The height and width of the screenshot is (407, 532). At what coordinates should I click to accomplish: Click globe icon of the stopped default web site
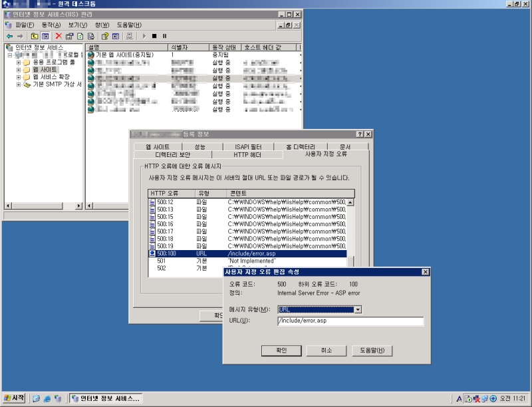[91, 55]
